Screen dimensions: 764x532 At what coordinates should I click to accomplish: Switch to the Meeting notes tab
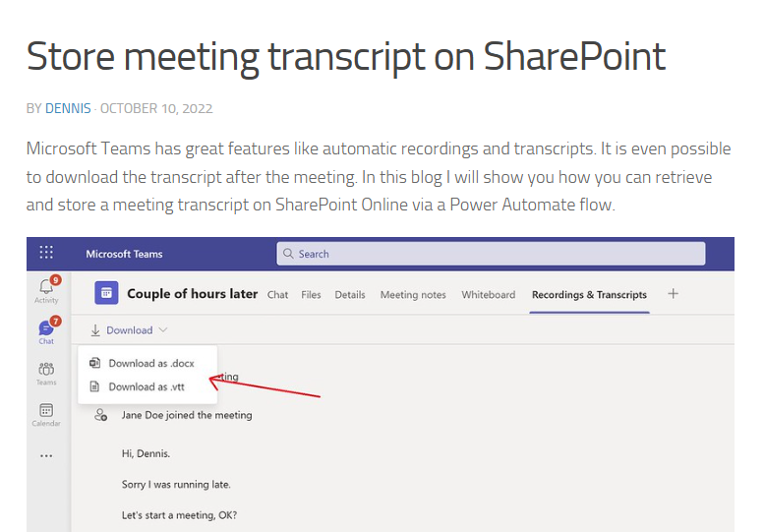click(x=413, y=295)
